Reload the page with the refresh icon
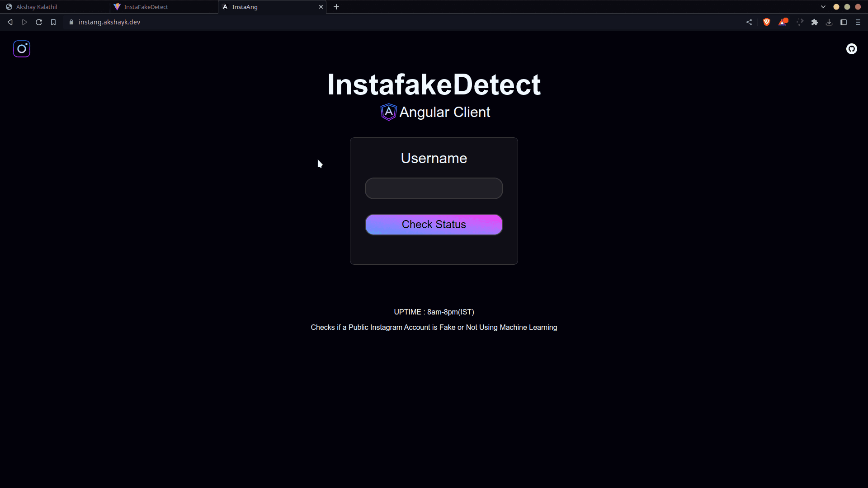Image resolution: width=868 pixels, height=488 pixels. click(39, 22)
